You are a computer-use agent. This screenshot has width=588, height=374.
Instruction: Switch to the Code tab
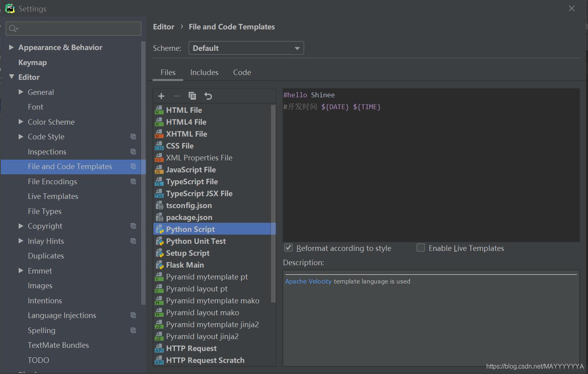242,73
